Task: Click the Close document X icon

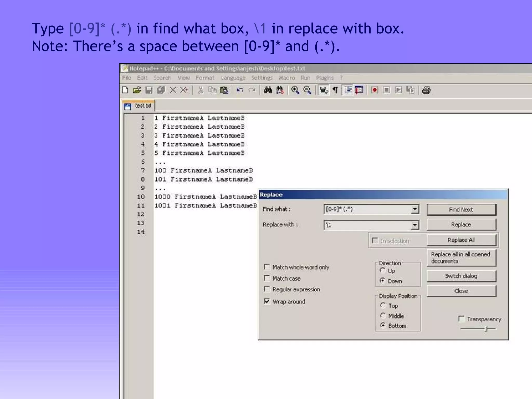Action: (x=173, y=90)
